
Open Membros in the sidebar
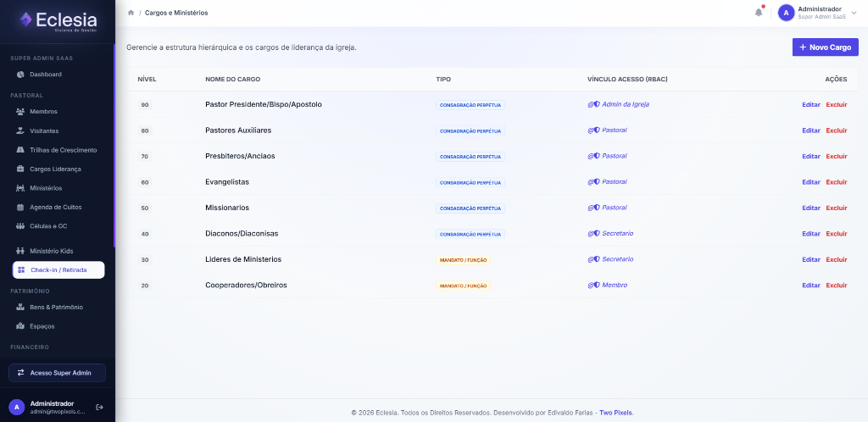tap(43, 112)
